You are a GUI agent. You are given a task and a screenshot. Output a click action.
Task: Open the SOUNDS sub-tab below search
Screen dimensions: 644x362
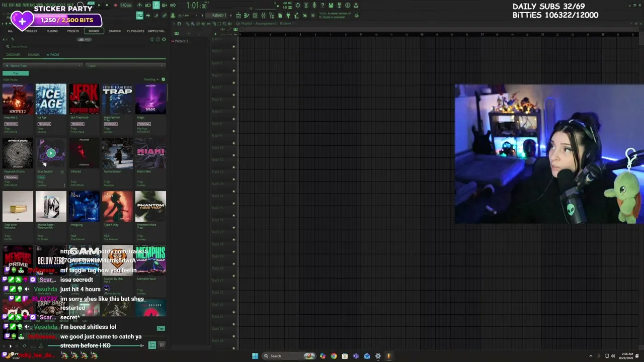(33, 55)
